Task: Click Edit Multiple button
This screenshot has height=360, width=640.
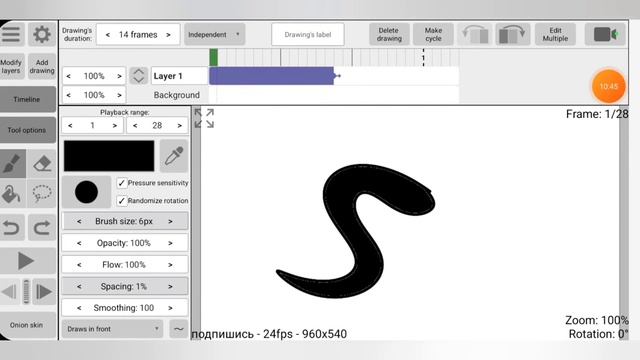Action: pos(555,34)
